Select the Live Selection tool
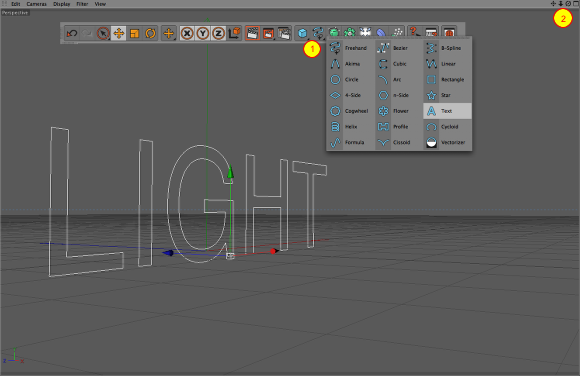Screen dimensions: 580x376 click(103, 33)
